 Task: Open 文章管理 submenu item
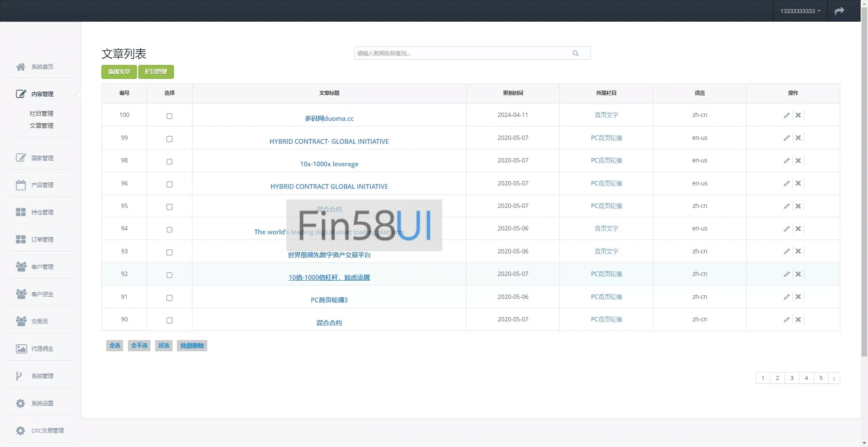[x=42, y=126]
